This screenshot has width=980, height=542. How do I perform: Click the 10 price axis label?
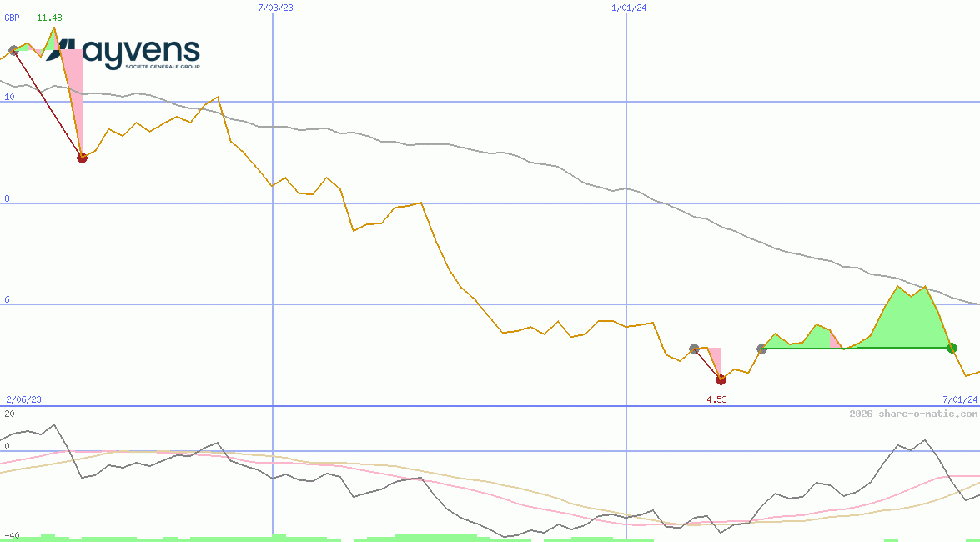pos(9,98)
